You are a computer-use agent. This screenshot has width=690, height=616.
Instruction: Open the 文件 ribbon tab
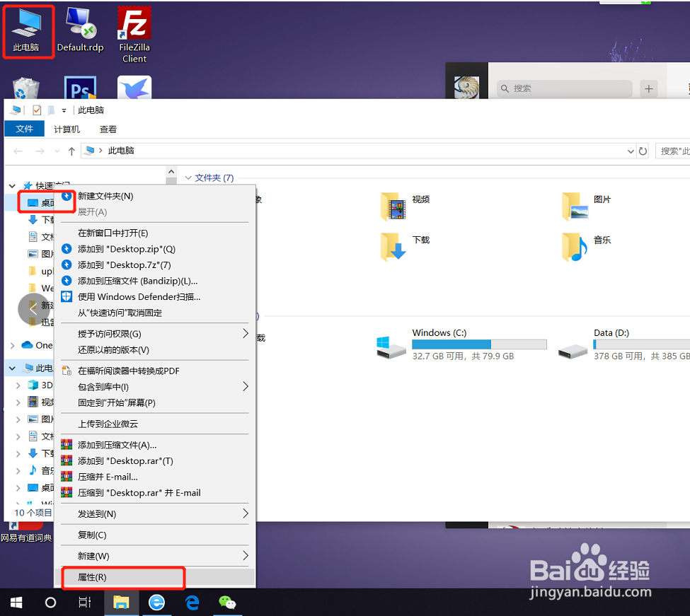(24, 129)
